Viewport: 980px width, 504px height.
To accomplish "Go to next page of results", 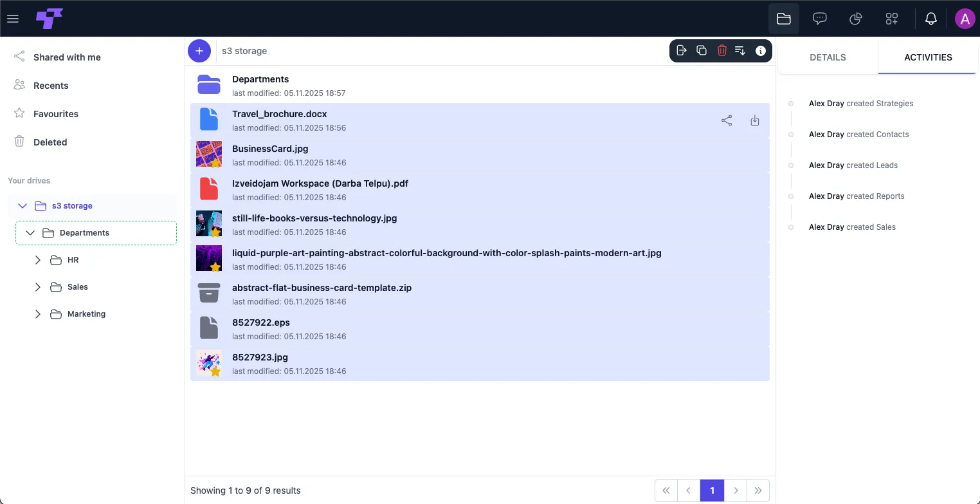I will click(x=736, y=490).
